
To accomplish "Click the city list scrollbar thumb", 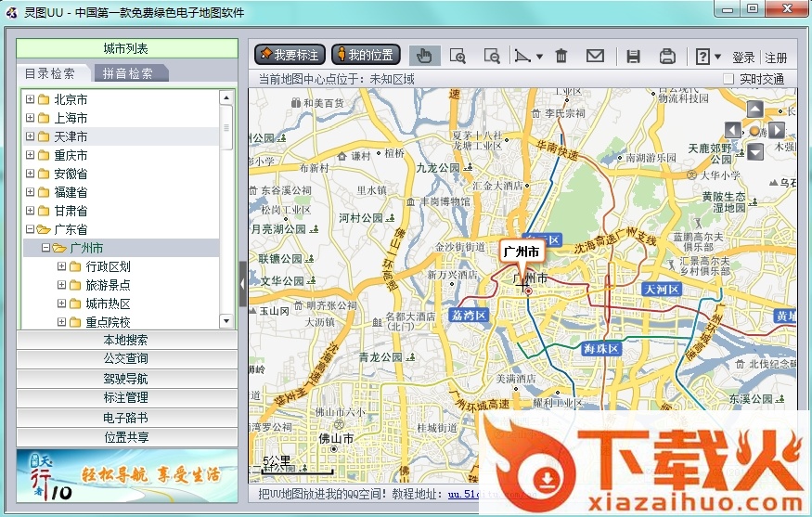I will coord(226,127).
